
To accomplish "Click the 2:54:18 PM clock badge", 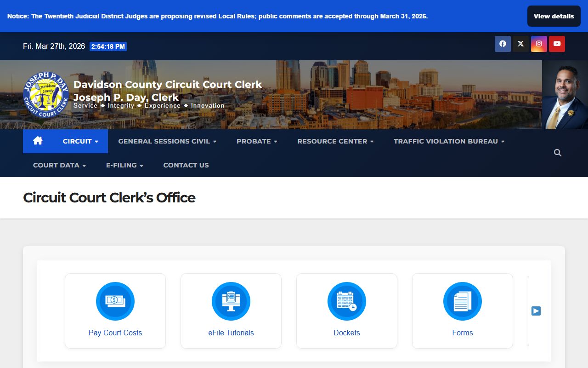I will click(x=108, y=46).
